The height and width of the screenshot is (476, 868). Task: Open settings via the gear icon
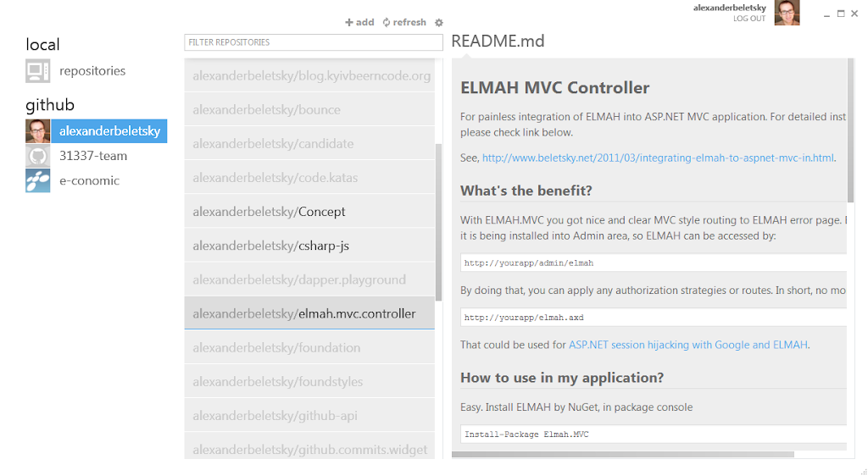[x=439, y=23]
